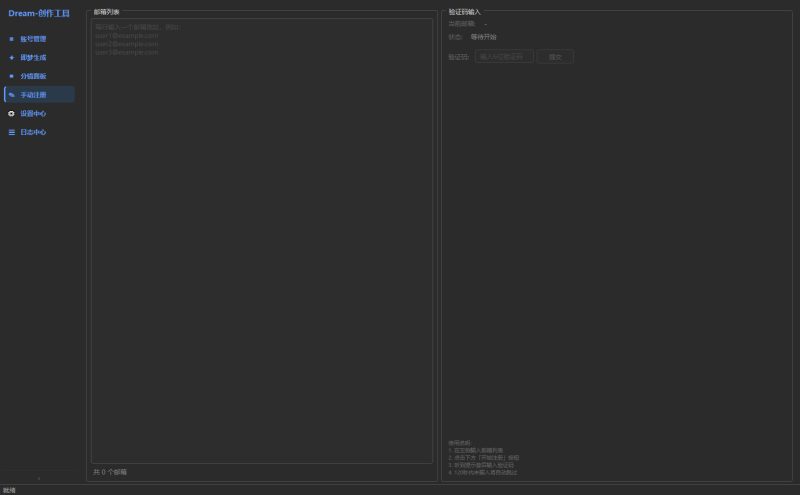Open the 设置中心 settings page
This screenshot has width=800, height=495.
pyautogui.click(x=33, y=114)
